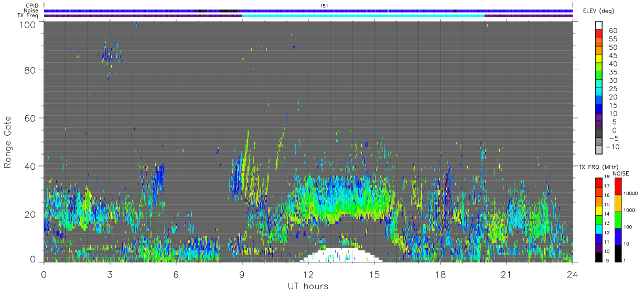Select the 3 hour mark on time axis

click(x=110, y=274)
